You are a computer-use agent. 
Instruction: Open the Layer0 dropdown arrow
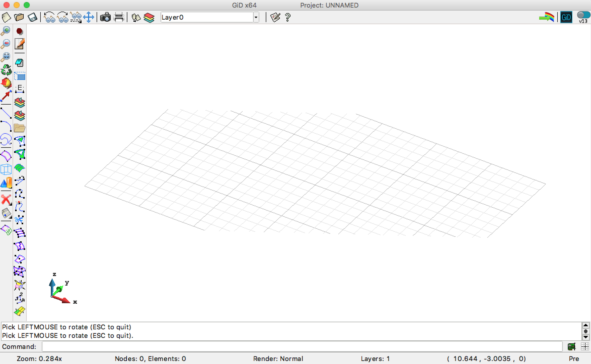coord(256,17)
